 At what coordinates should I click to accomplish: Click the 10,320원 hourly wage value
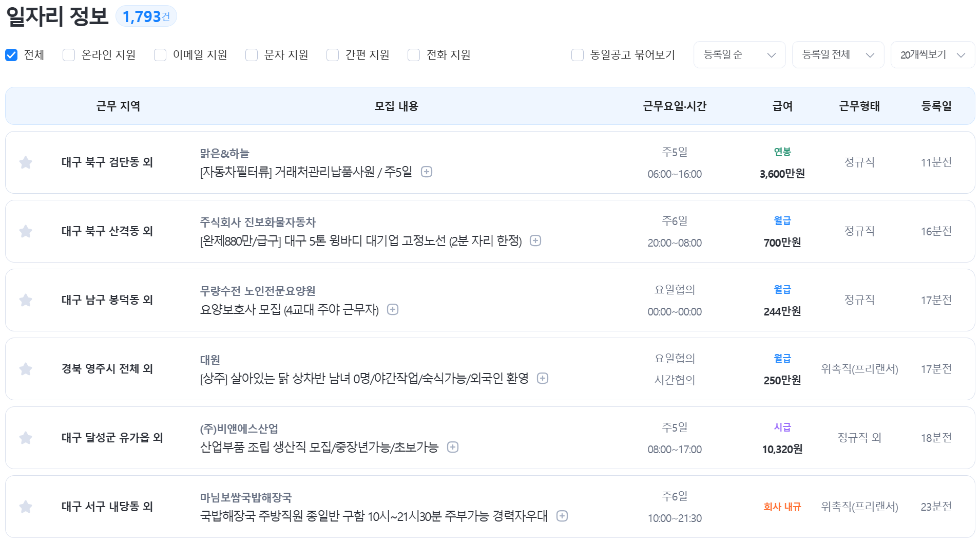pos(782,449)
